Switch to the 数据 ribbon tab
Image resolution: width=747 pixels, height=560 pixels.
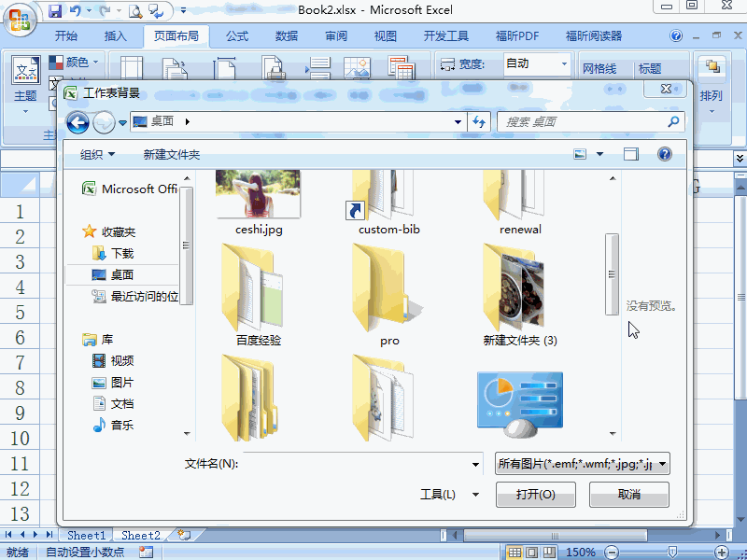[287, 36]
